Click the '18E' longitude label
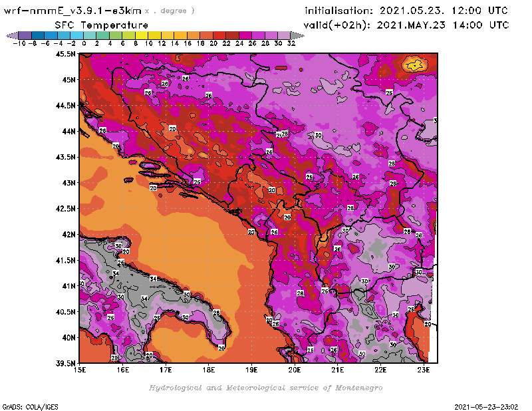The width and height of the screenshot is (532, 411). [x=209, y=370]
